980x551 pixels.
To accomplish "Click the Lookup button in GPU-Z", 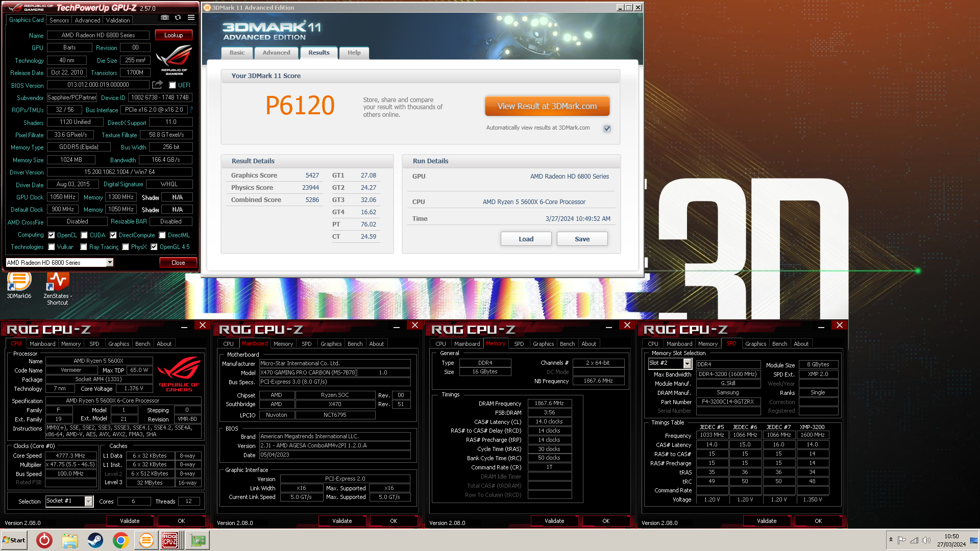I will pyautogui.click(x=174, y=35).
